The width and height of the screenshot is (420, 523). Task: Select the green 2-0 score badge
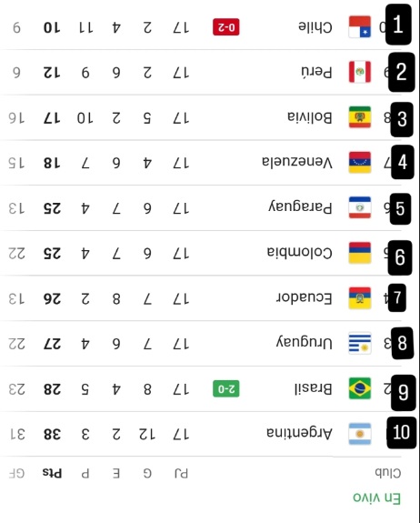click(x=226, y=388)
